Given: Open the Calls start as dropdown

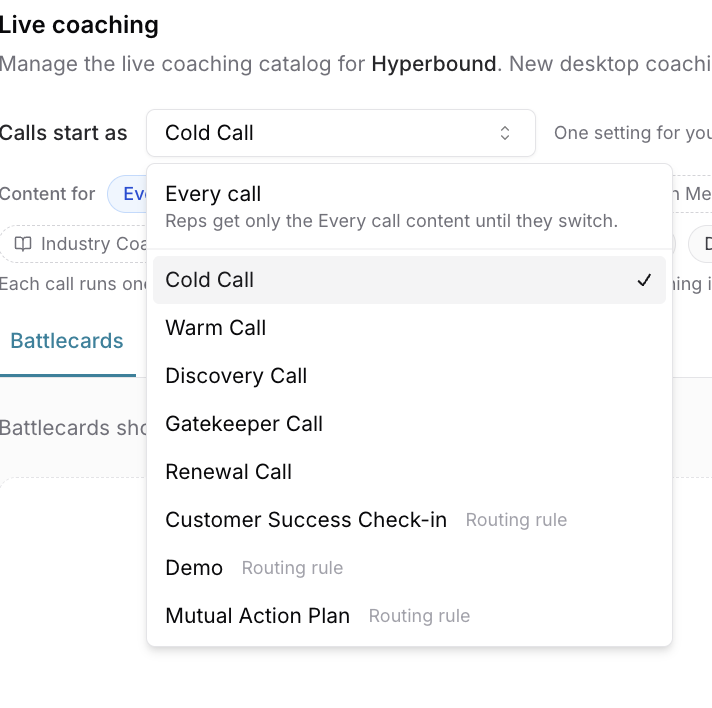Looking at the screenshot, I should click(x=341, y=133).
